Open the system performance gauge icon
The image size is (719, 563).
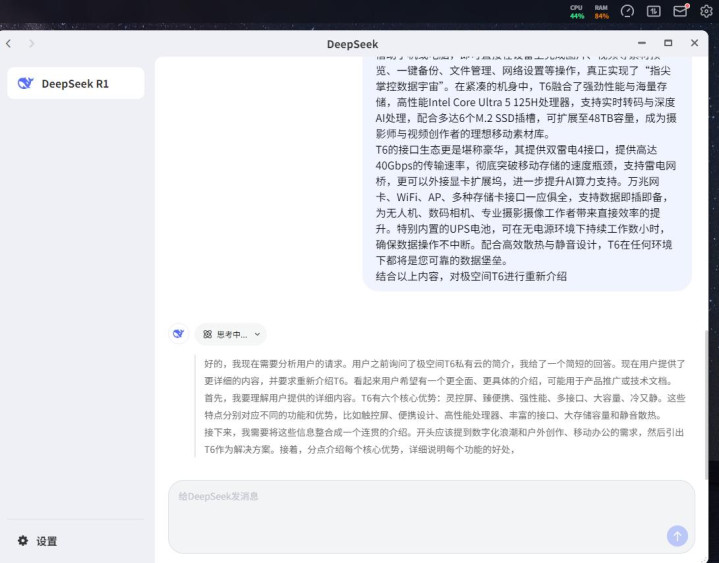click(x=627, y=11)
